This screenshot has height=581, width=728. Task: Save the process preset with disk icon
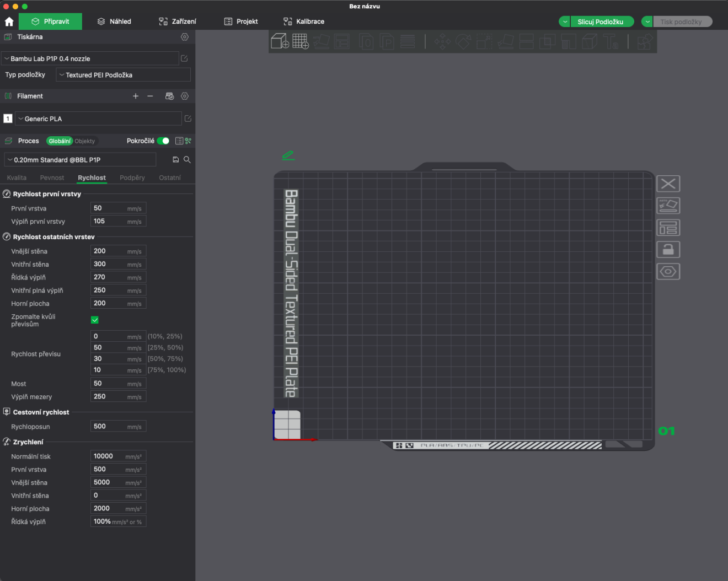click(x=176, y=160)
